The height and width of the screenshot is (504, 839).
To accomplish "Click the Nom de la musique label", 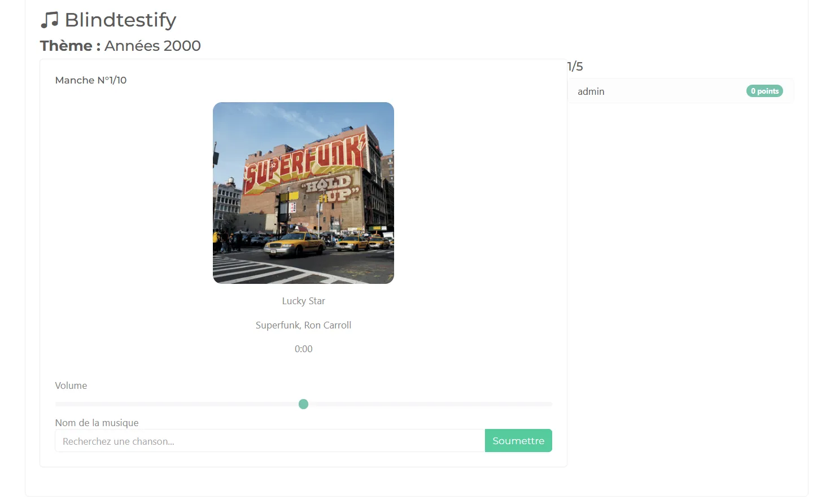I will tap(97, 423).
